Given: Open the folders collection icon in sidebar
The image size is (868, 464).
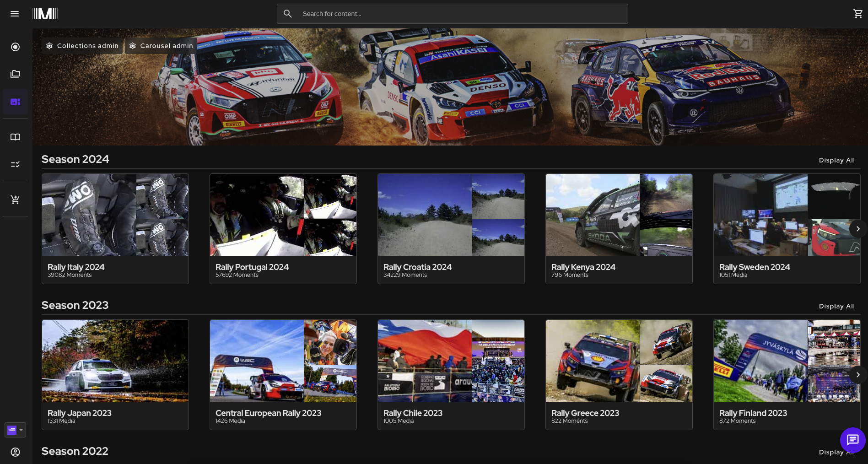Looking at the screenshot, I should (x=15, y=74).
